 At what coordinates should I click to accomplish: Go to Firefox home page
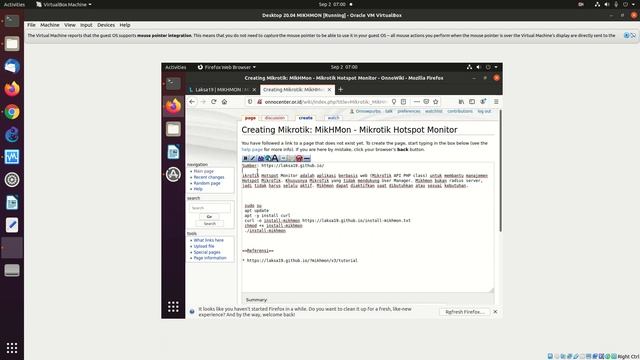[224, 102]
